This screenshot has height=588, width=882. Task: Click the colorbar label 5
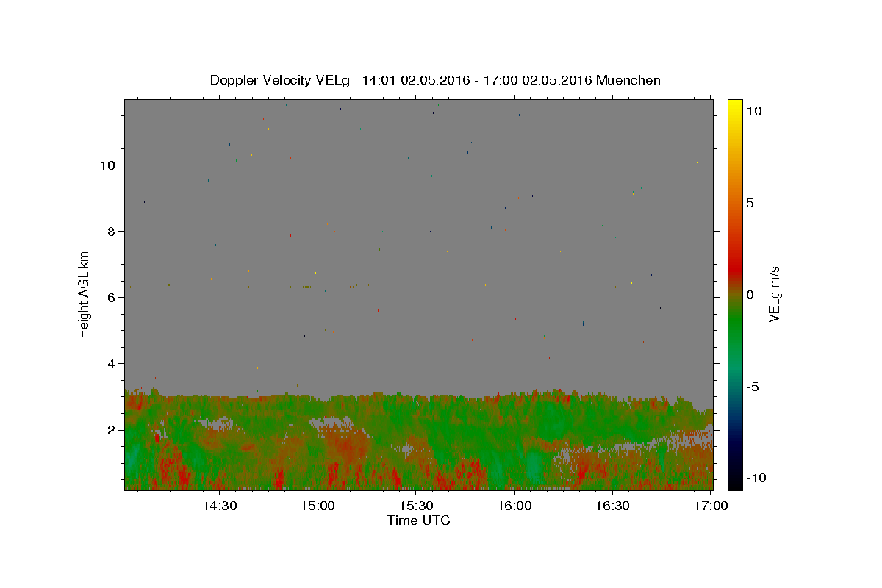coord(750,203)
